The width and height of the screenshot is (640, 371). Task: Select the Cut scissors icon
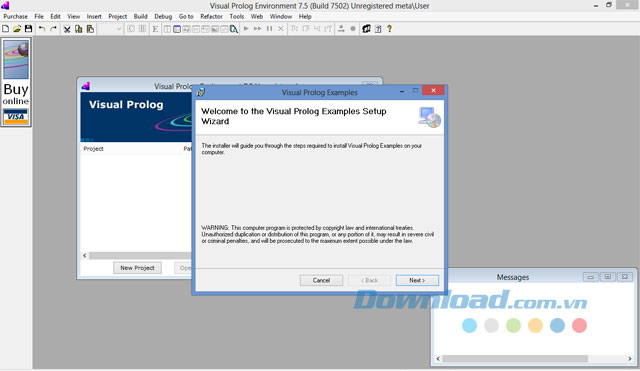[67, 29]
